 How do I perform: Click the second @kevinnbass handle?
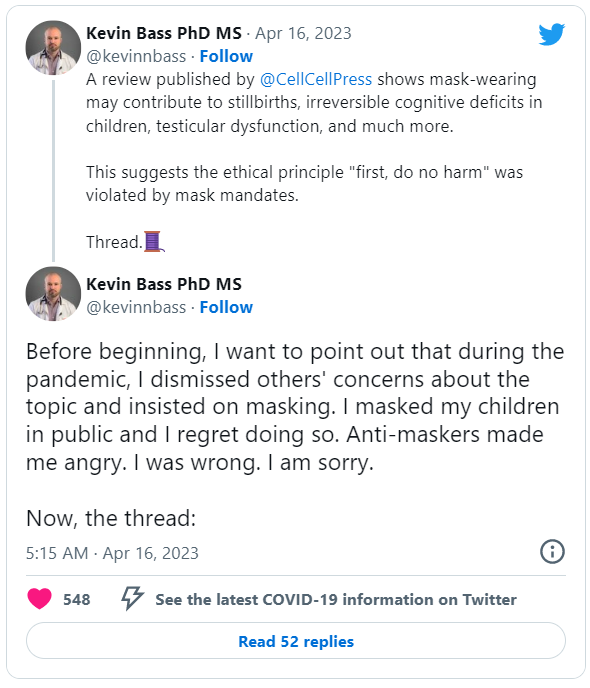coord(136,308)
